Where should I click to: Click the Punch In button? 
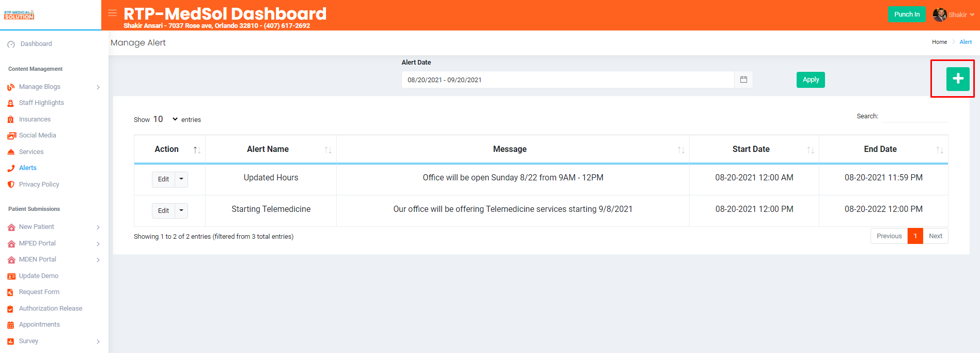907,14
